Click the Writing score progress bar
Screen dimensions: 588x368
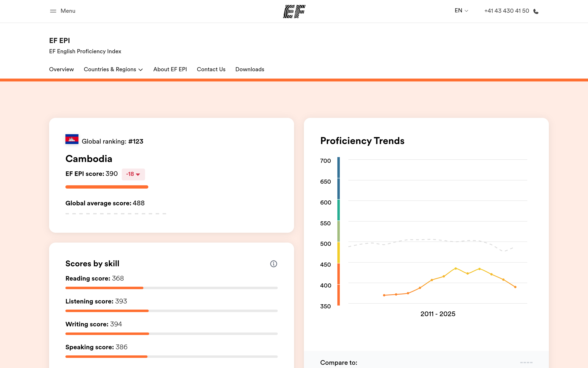tap(171, 334)
